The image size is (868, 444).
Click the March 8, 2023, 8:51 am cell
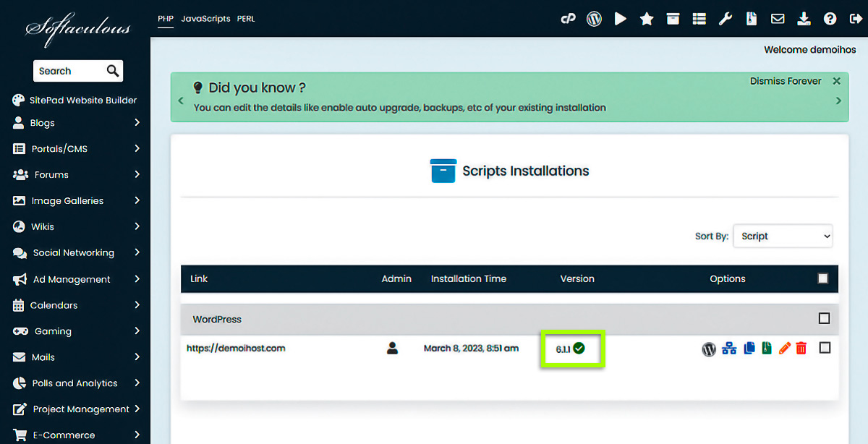click(x=471, y=348)
